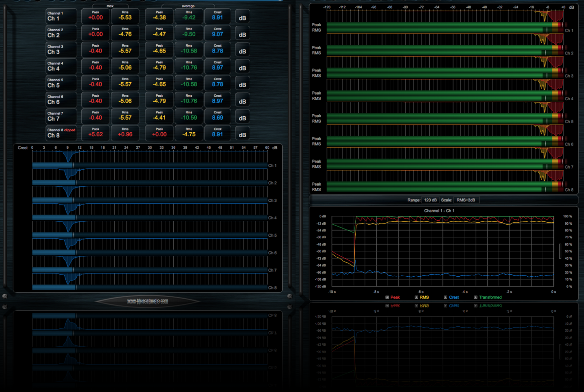Image resolution: width=584 pixels, height=392 pixels.
Task: Open the www.bluecataudio.com link
Action: tap(147, 301)
